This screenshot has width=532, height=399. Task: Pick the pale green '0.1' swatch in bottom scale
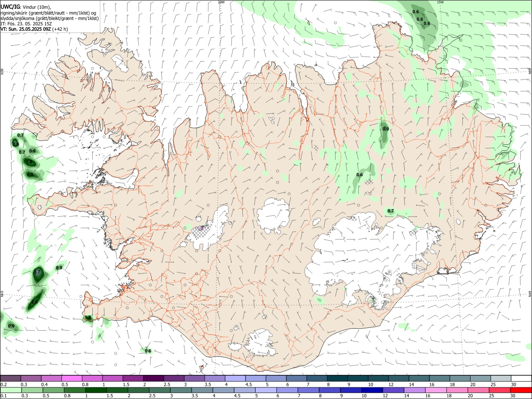(10, 390)
